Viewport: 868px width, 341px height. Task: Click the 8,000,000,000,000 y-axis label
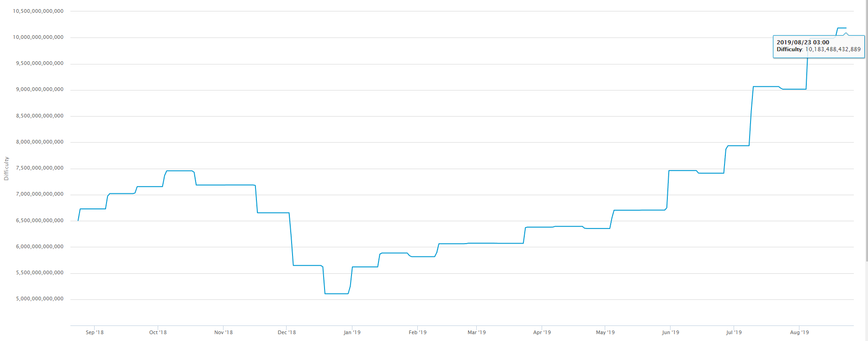pos(39,142)
